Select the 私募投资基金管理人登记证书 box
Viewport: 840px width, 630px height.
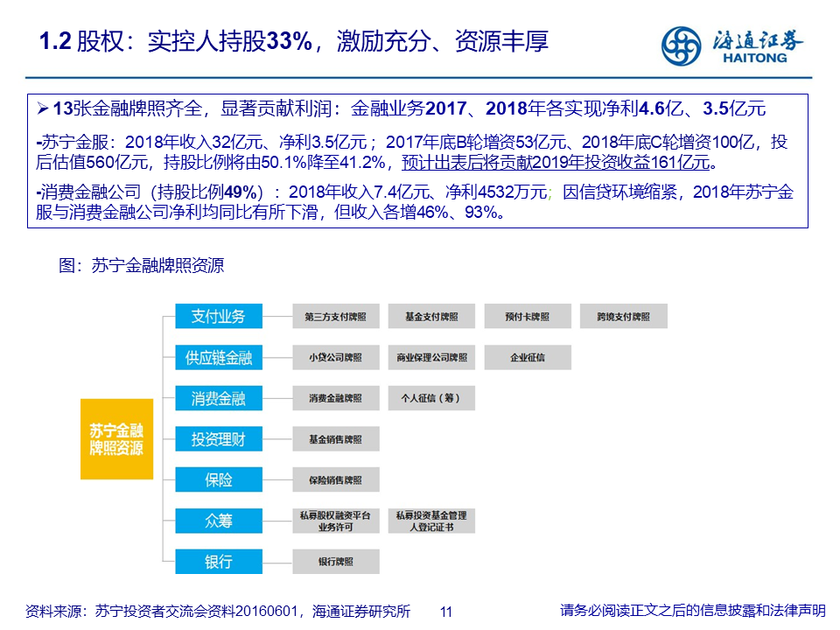click(431, 521)
